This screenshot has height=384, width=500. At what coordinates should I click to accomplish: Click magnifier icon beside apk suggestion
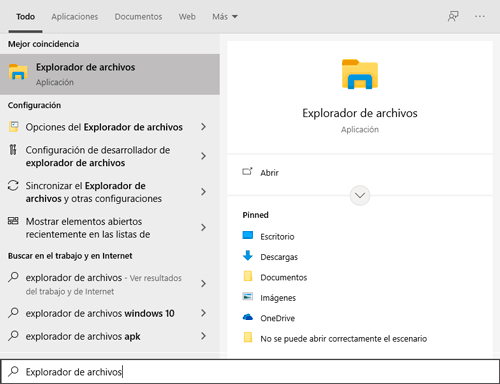13,336
